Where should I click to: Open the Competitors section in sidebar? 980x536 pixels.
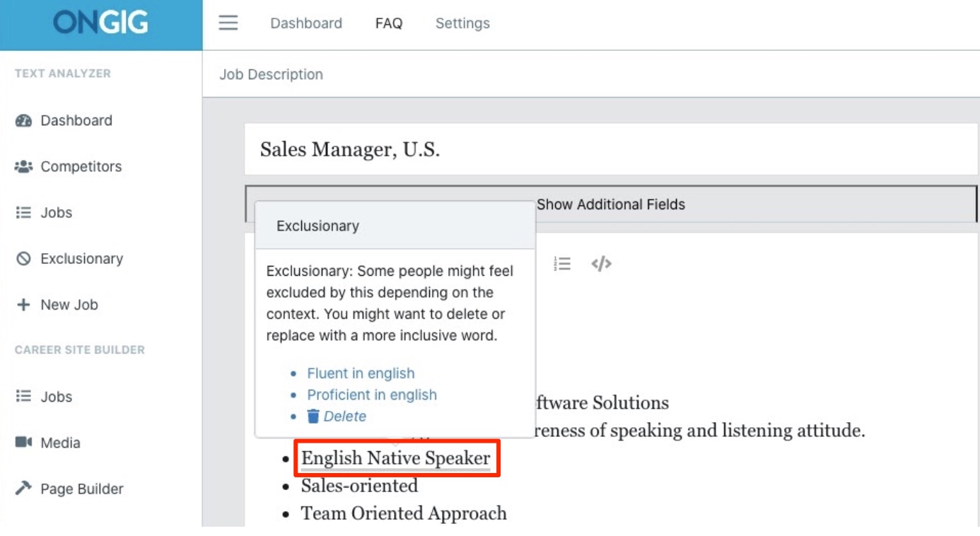pos(81,166)
